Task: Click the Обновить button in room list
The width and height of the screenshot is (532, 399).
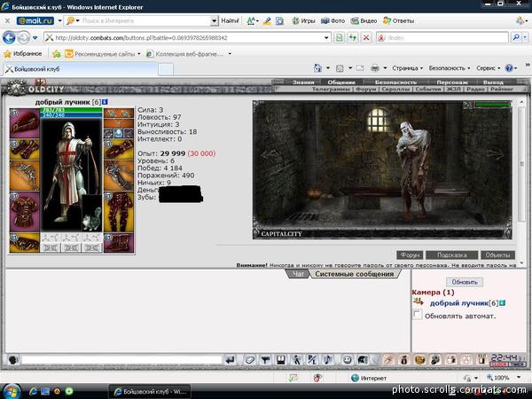Action: [x=465, y=282]
